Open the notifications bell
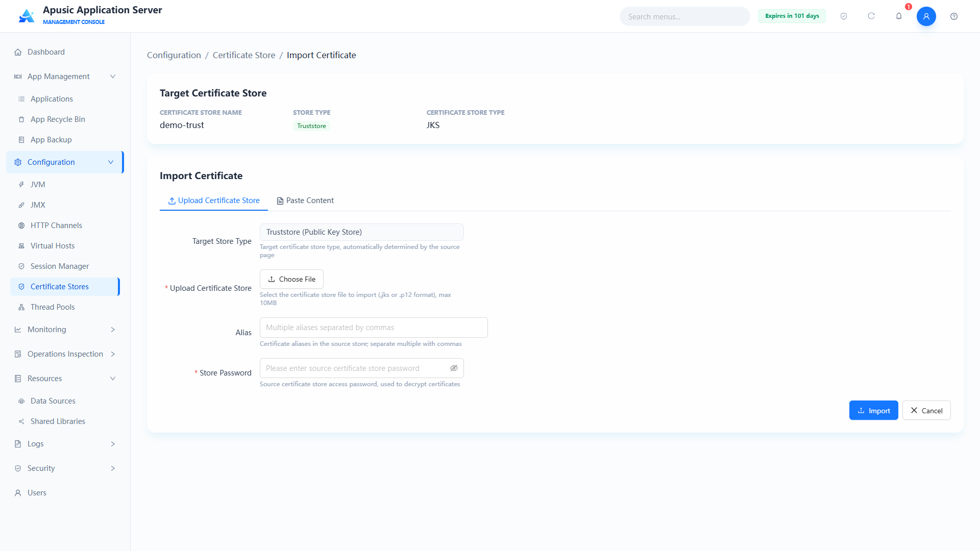980x551 pixels. pos(899,16)
